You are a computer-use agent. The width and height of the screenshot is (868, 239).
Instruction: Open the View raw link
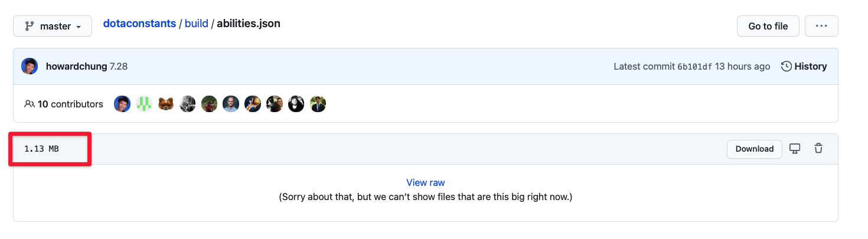[425, 183]
